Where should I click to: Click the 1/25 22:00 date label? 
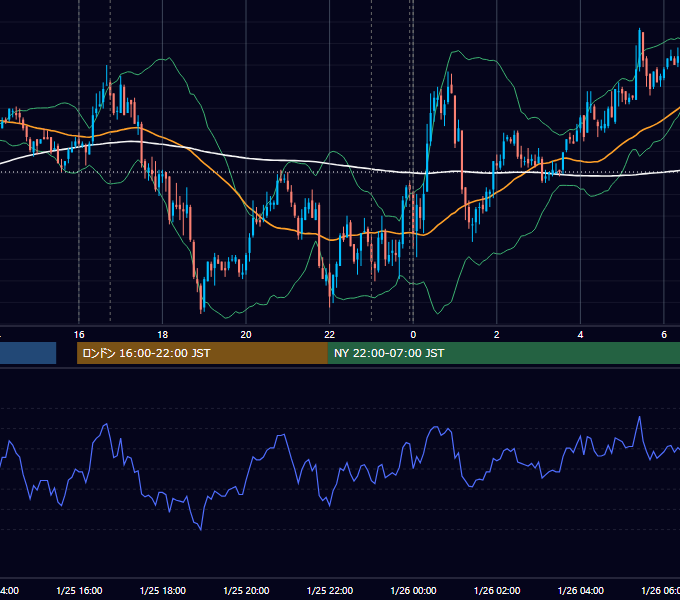[x=330, y=590]
